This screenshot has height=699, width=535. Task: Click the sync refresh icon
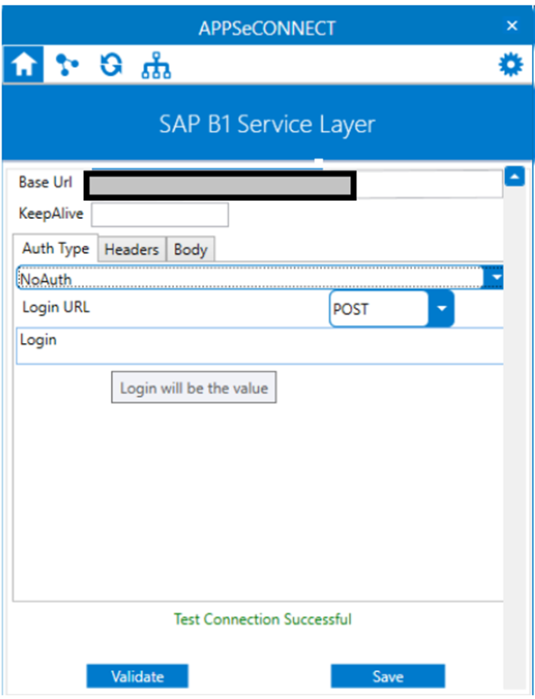click(111, 65)
